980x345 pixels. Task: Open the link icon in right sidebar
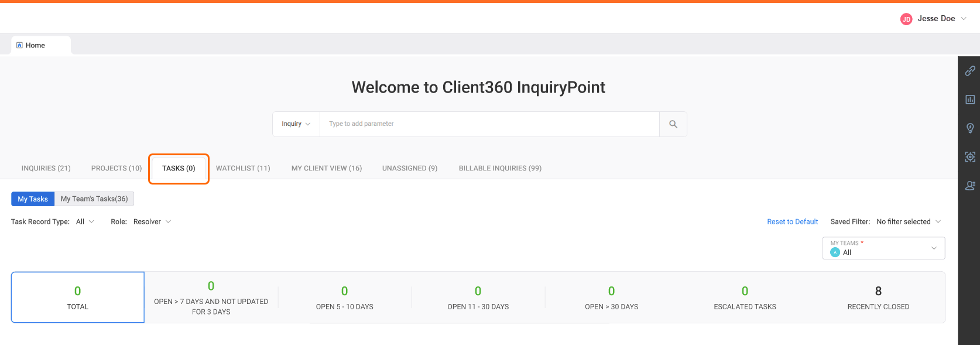(970, 71)
